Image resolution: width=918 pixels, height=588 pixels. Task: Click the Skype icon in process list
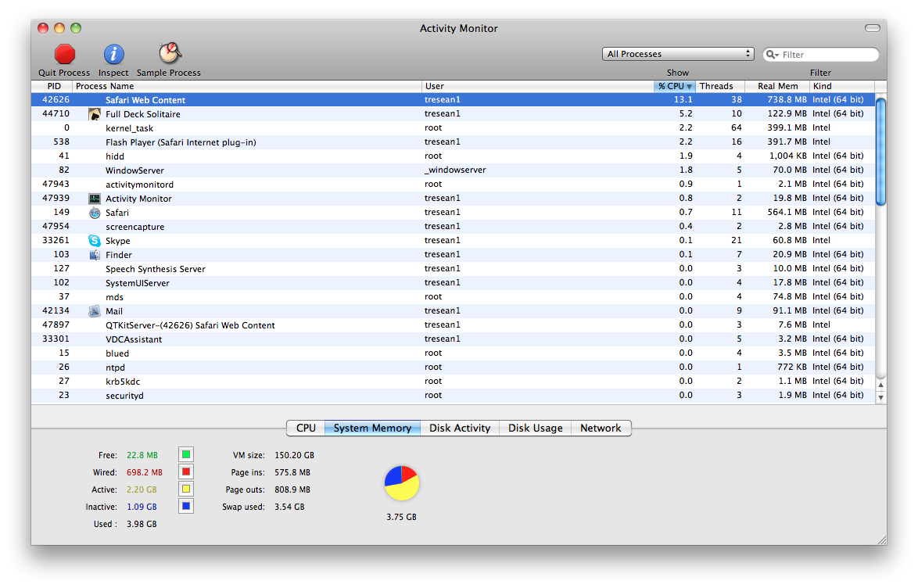pyautogui.click(x=95, y=240)
